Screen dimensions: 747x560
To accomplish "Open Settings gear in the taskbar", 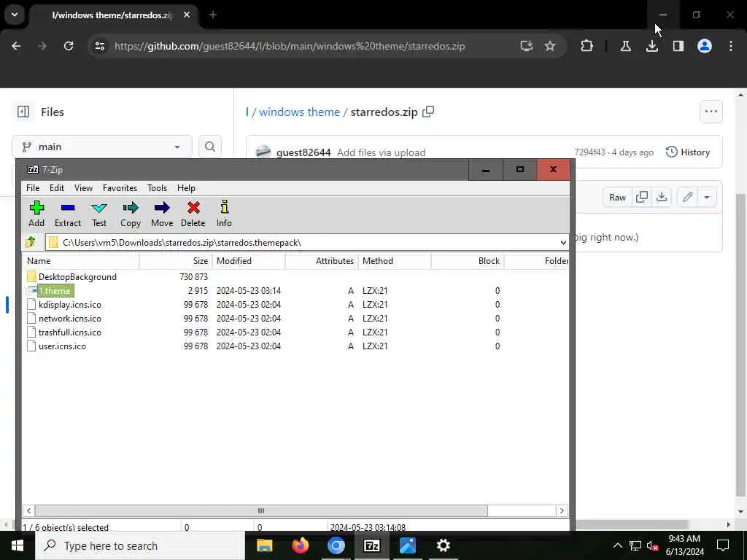I will point(443,545).
